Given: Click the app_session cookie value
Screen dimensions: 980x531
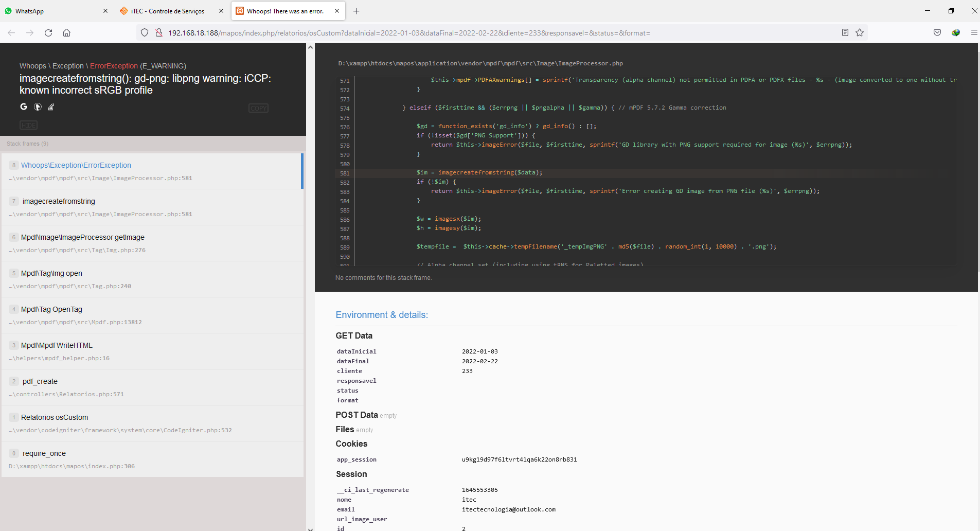Looking at the screenshot, I should (x=519, y=459).
